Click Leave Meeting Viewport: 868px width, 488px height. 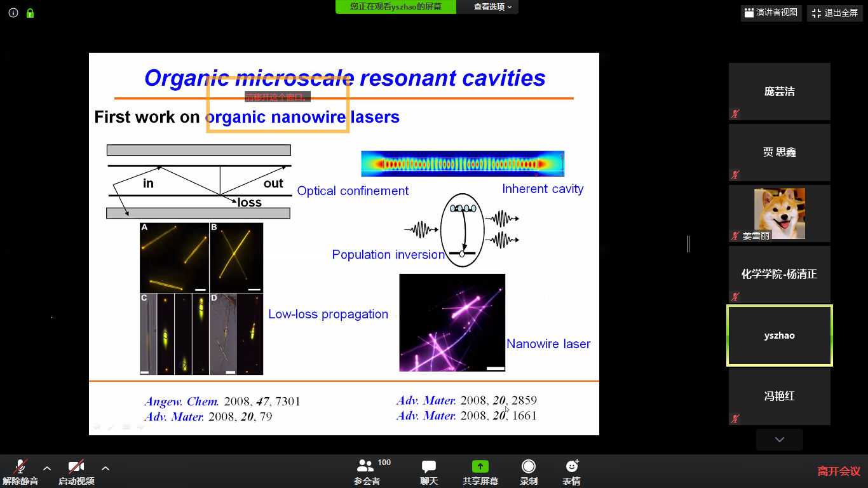[838, 471]
